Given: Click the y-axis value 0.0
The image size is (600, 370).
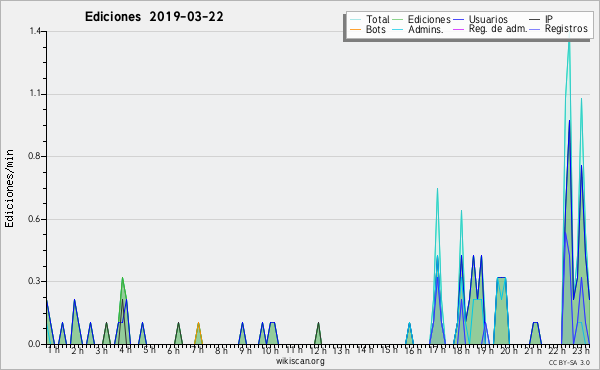Looking at the screenshot, I should click(x=34, y=344).
